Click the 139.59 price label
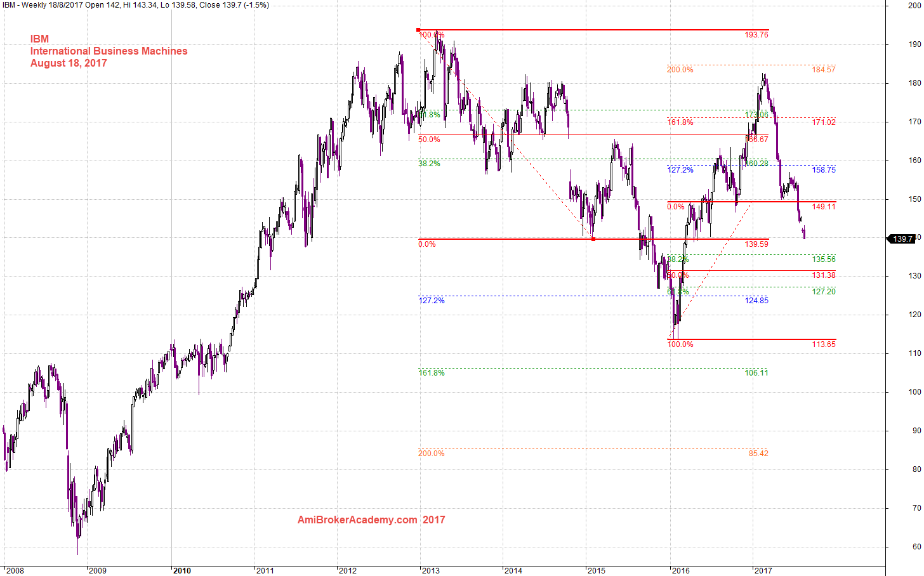This screenshot has width=924, height=576. [756, 244]
